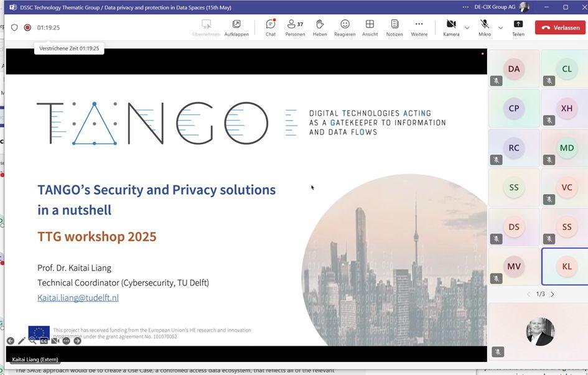This screenshot has width=588, height=375.
Task: Select the CL participant tile
Action: click(x=565, y=68)
